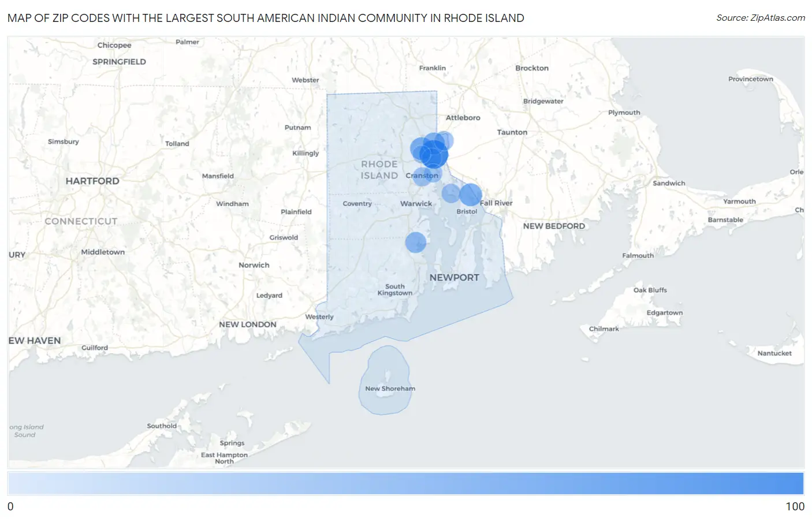
Task: Click the 'Oak Bluffs' map label
Action: (650, 290)
